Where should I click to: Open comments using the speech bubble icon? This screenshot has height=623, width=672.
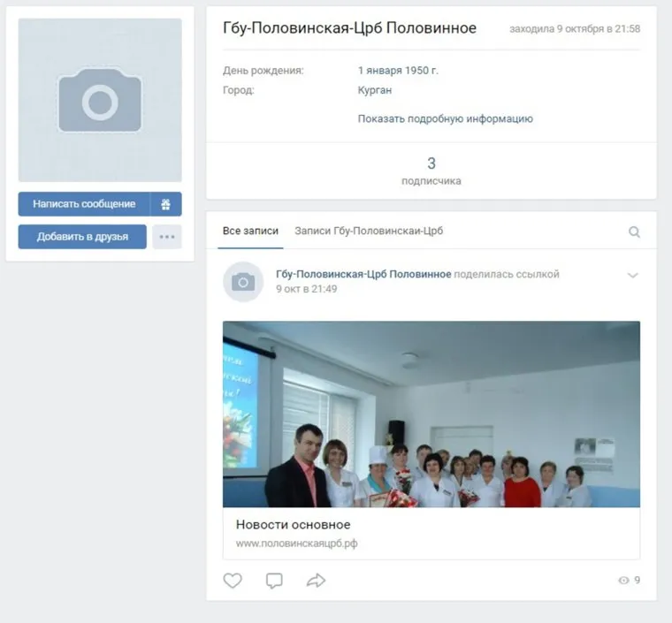pos(274,581)
